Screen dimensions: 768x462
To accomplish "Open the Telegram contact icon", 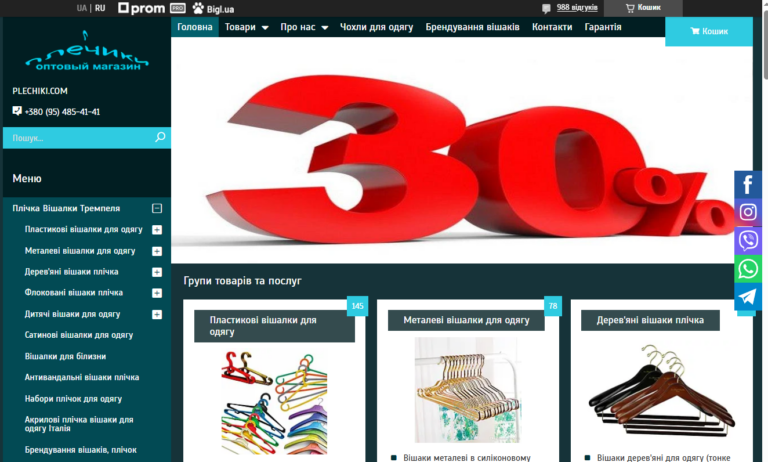I will 747,297.
